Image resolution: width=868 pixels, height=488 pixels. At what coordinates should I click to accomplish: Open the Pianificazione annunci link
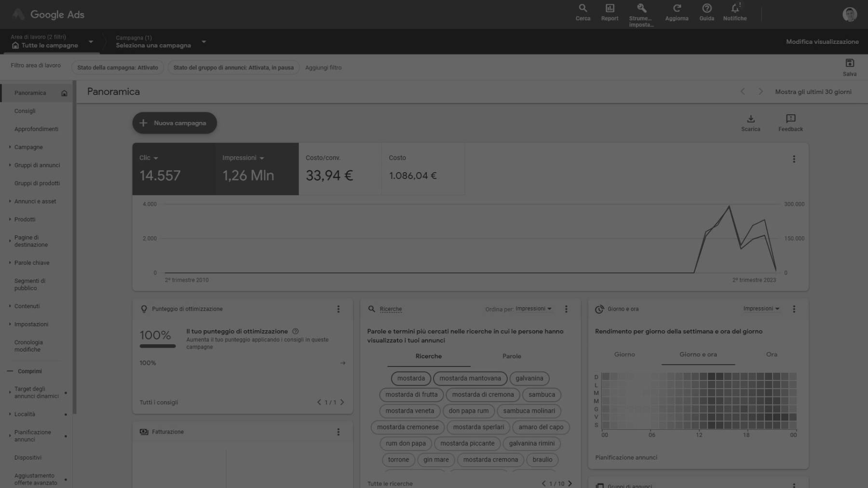coord(626,458)
